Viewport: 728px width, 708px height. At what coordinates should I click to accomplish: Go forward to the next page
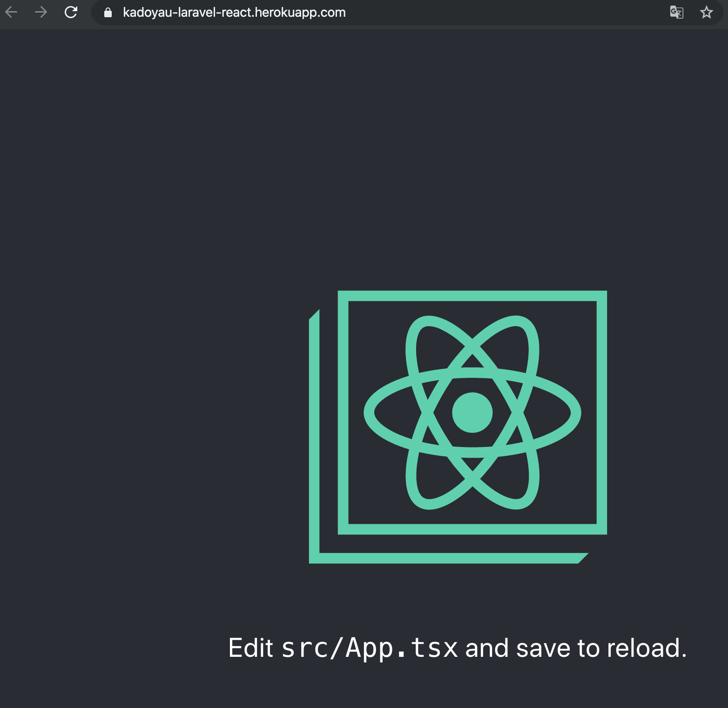41,12
